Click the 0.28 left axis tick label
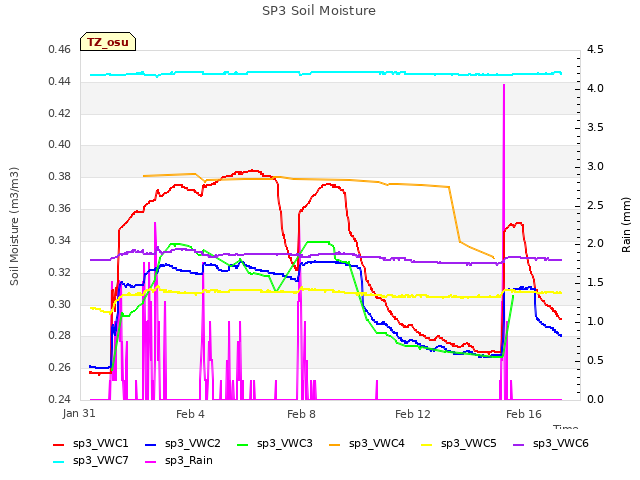 tap(60, 336)
